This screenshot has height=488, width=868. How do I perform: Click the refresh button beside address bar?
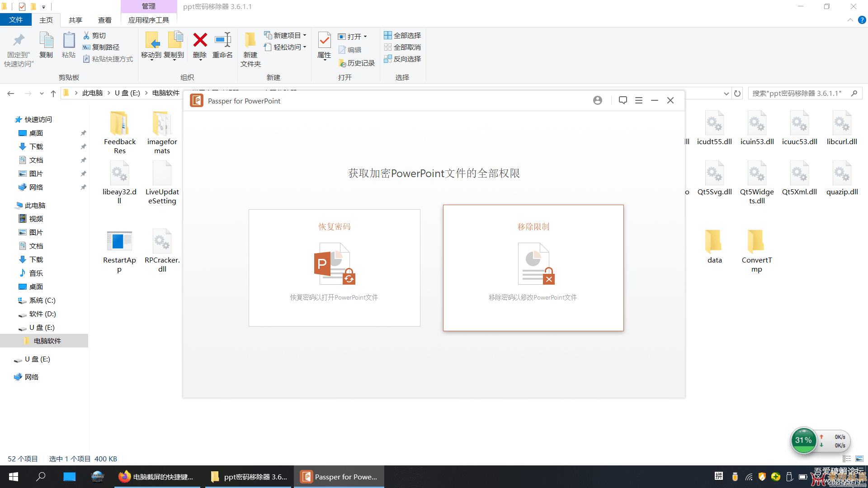[737, 94]
